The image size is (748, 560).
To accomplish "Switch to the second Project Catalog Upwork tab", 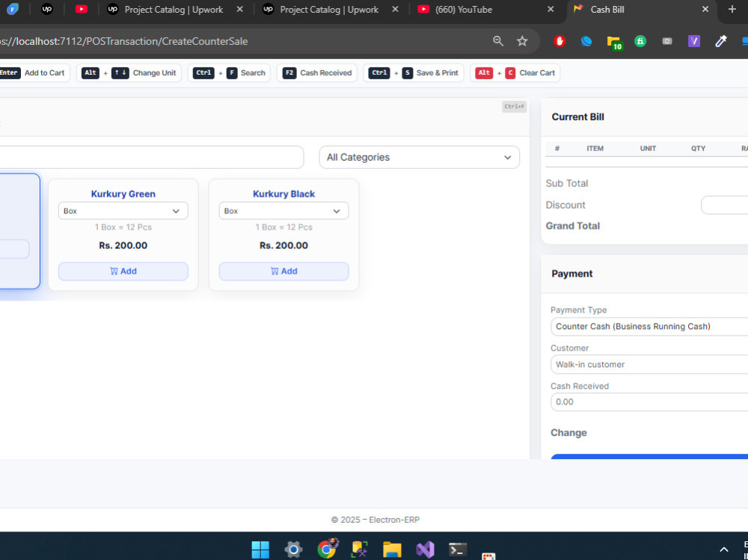I will click(x=329, y=9).
